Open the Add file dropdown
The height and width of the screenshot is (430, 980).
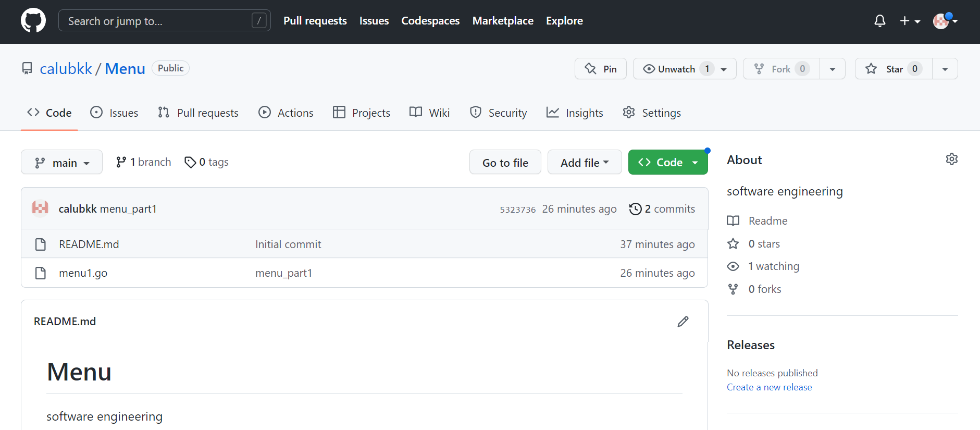pos(584,163)
